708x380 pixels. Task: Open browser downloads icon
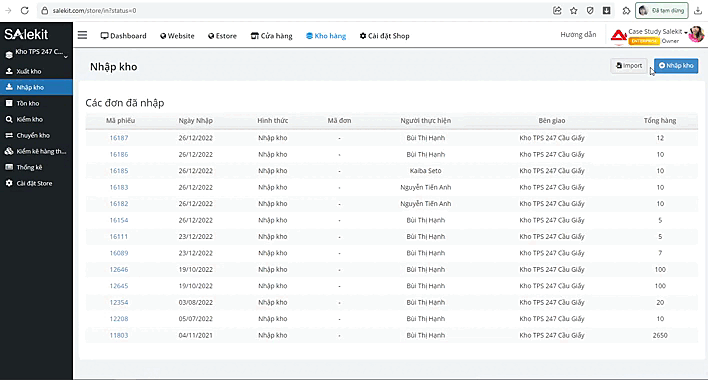(x=698, y=10)
